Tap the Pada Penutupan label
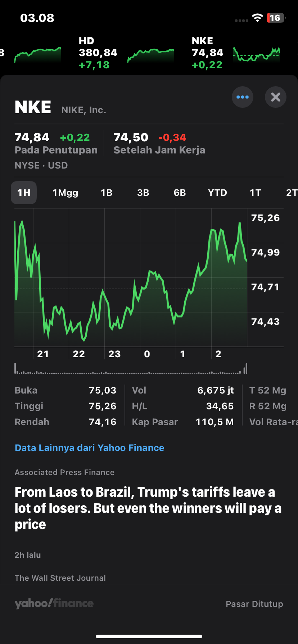Screen dimensions: 298x644 (x=56, y=150)
